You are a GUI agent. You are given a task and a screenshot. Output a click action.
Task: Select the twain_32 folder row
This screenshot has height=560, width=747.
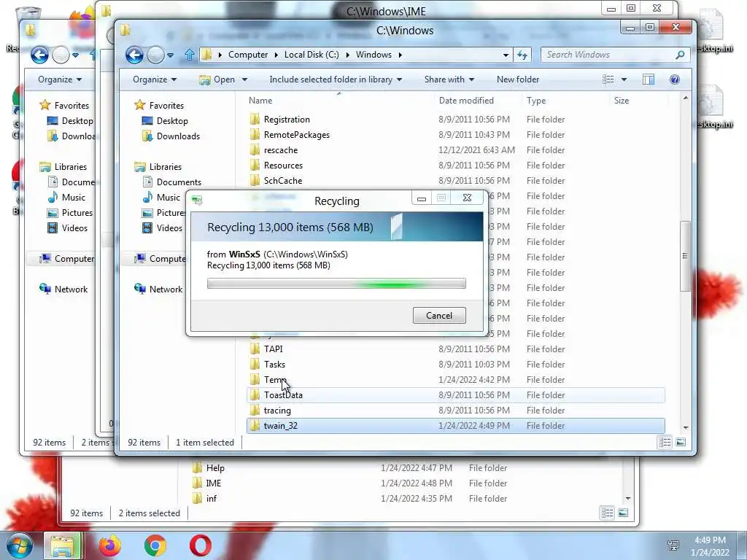pyautogui.click(x=456, y=426)
